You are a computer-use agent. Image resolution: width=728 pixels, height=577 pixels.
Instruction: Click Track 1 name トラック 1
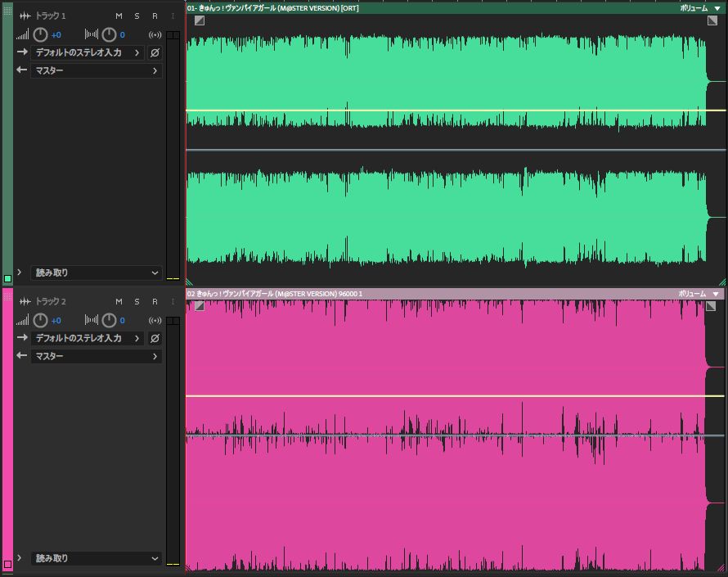point(51,16)
